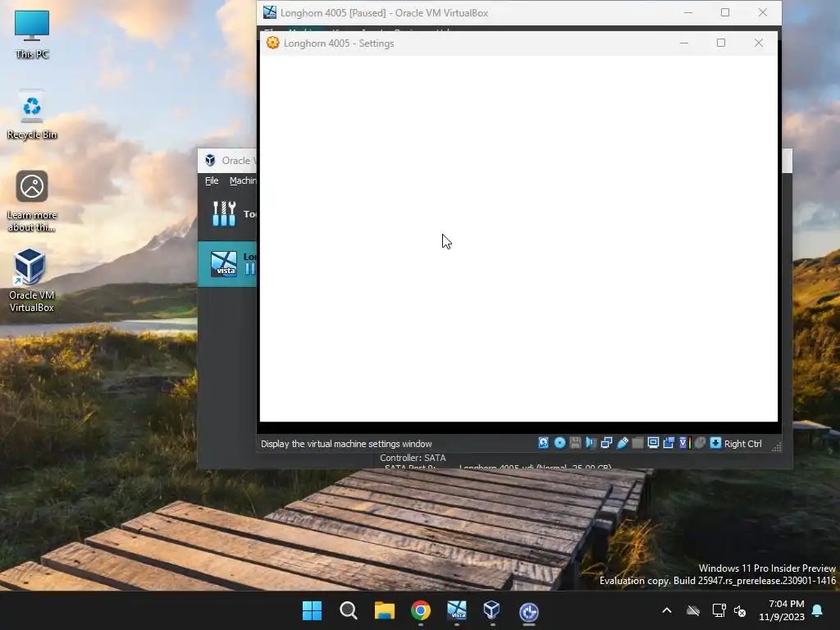Image resolution: width=840 pixels, height=630 pixels.
Task: Open the notifications bell
Action: point(818,610)
